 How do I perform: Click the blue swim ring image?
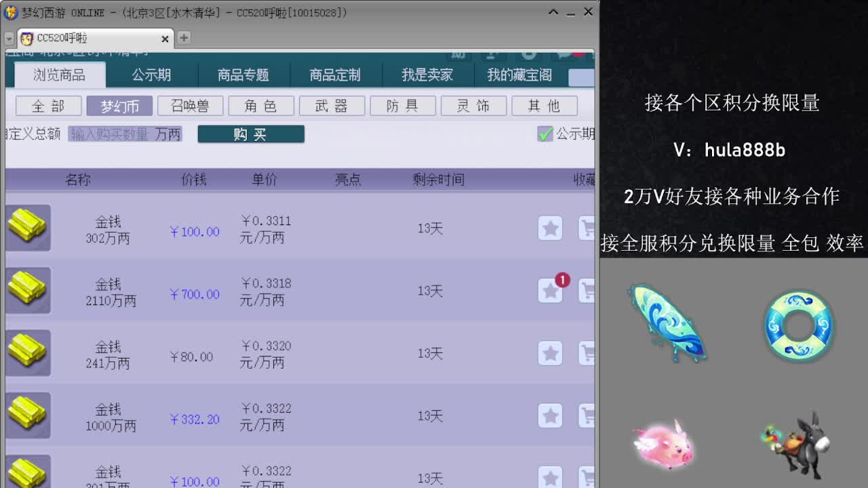[799, 326]
